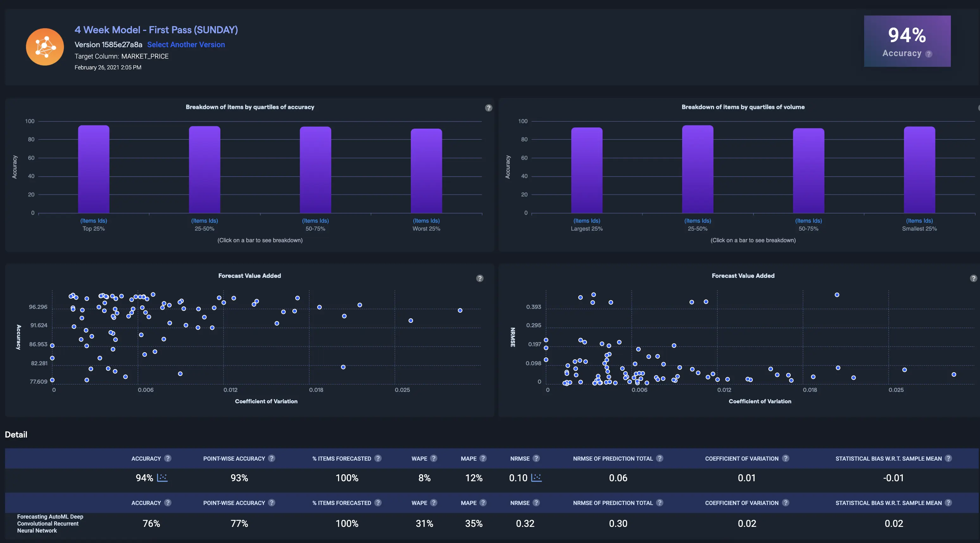
Task: Click the -0.01 statistical bias value
Action: pos(893,478)
